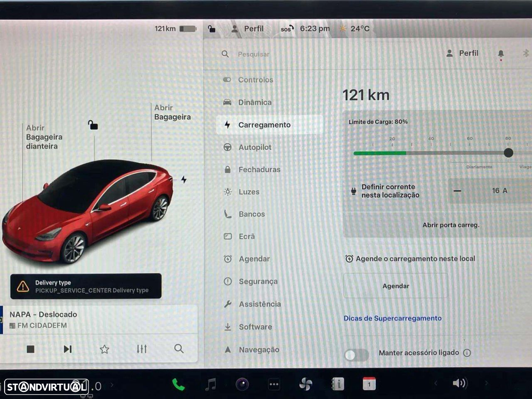
Task: Open notifications bell icon
Action: 501,54
